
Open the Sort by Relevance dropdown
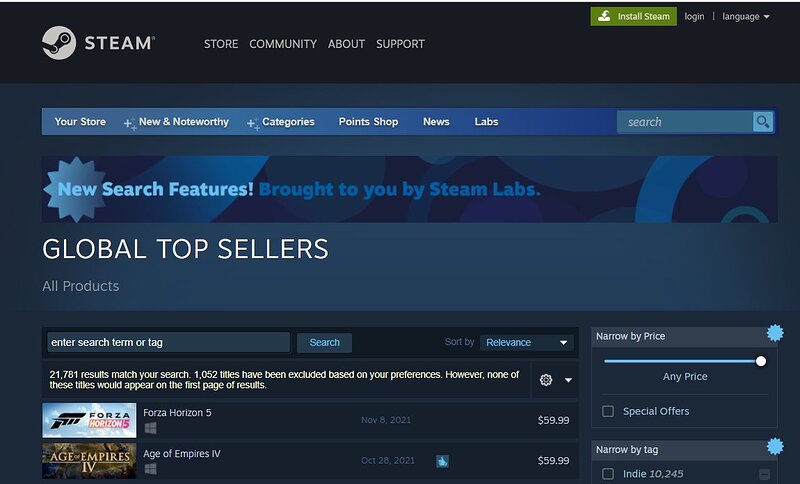coord(527,342)
